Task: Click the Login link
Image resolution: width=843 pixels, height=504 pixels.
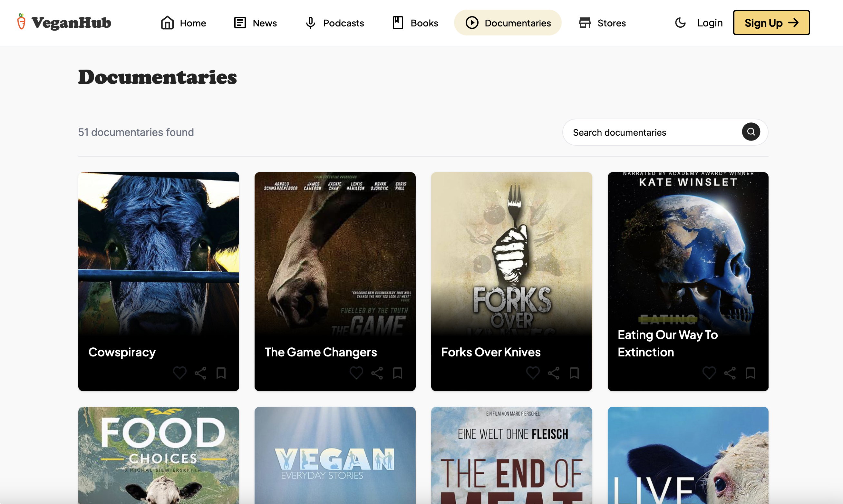Action: pyautogui.click(x=710, y=23)
